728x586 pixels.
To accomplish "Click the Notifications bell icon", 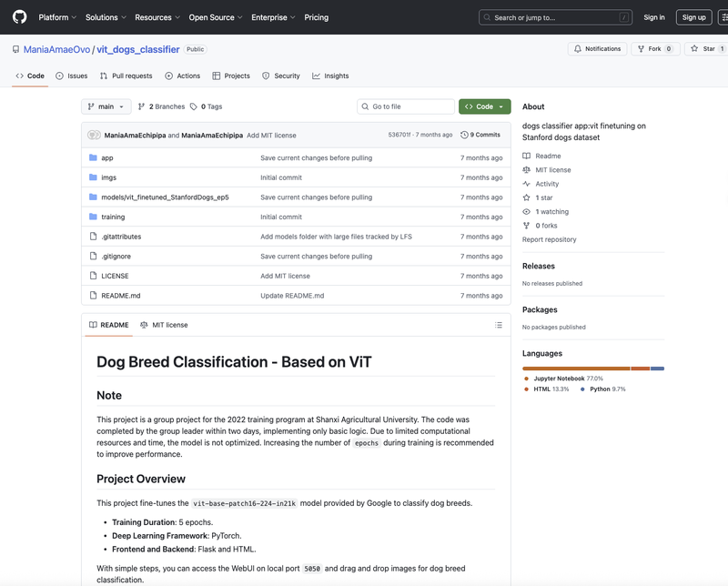I will point(578,49).
